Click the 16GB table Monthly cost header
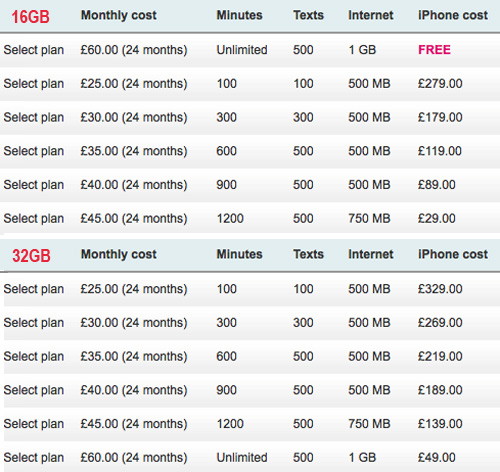Viewport: 500px width, 472px height. coord(119,15)
